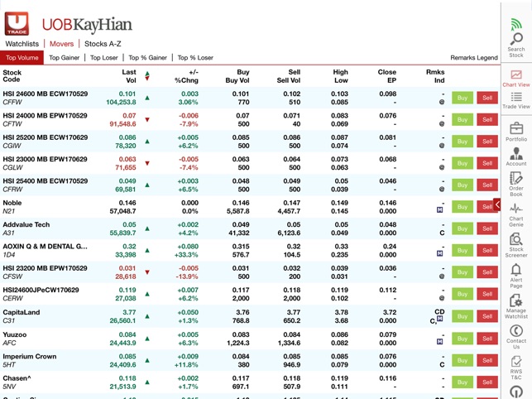
Task: Launch Chart Genie
Action: tap(516, 215)
